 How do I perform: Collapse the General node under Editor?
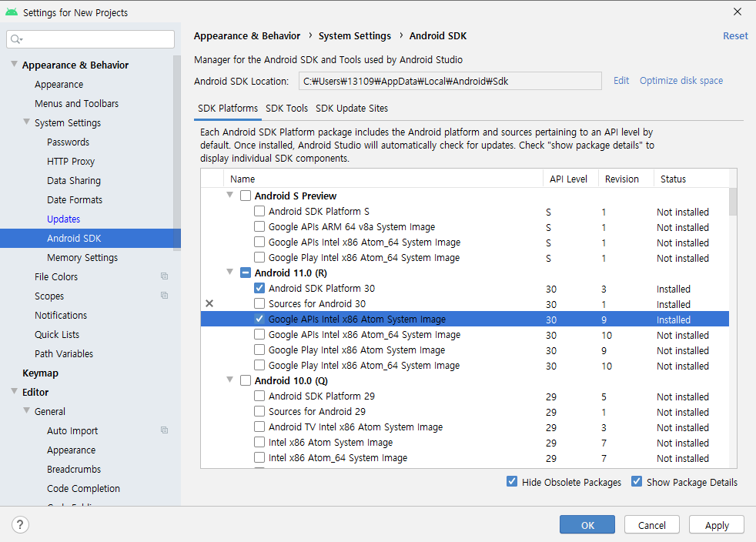[x=26, y=411]
